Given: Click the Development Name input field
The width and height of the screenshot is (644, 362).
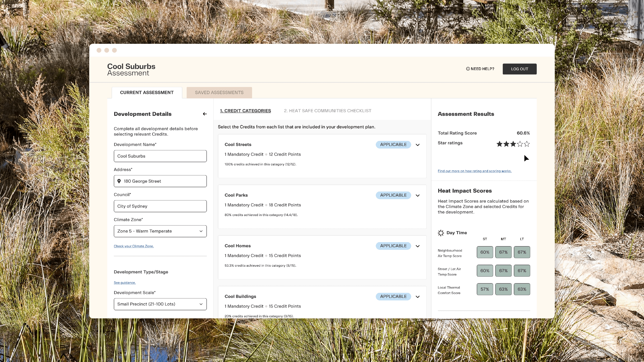Looking at the screenshot, I should point(160,156).
